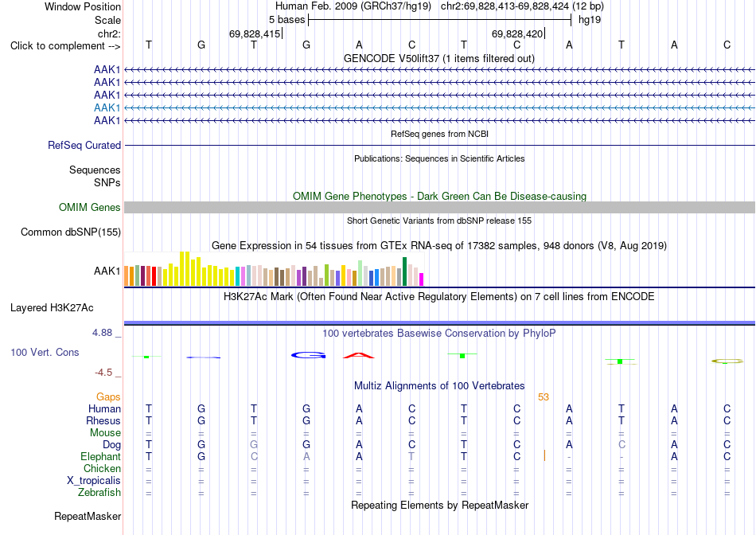Click the large blue G conservation logo
Image resolution: width=756 pixels, height=535 pixels.
click(x=308, y=356)
